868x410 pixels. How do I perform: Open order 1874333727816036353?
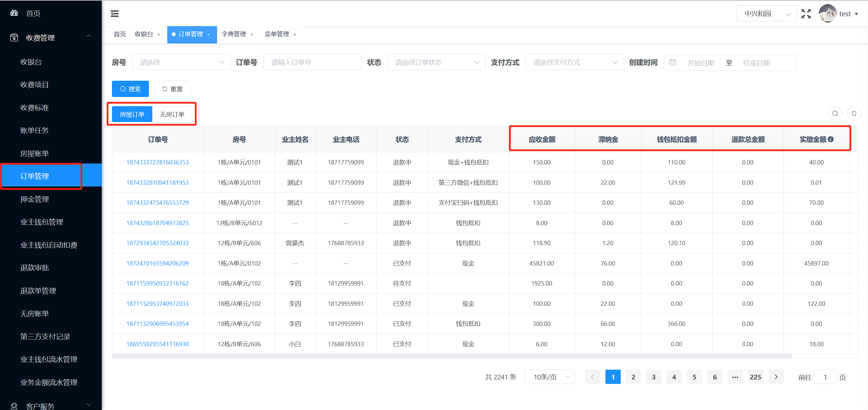point(157,162)
